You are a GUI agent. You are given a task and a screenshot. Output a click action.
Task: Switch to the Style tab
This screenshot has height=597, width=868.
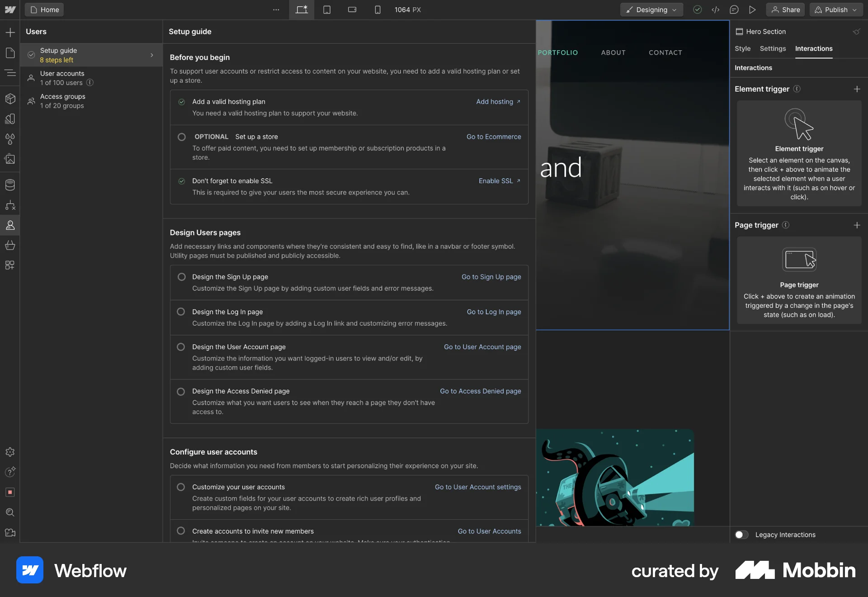coord(742,48)
